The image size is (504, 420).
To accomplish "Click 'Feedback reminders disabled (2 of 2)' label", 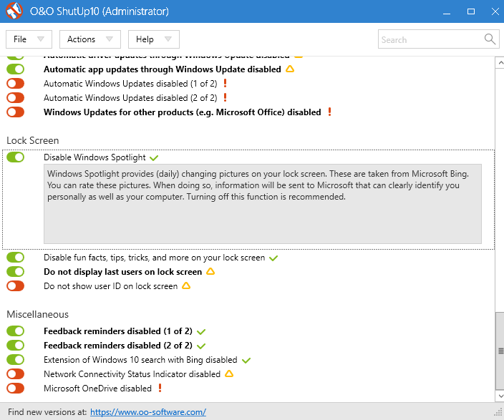I will (x=118, y=345).
